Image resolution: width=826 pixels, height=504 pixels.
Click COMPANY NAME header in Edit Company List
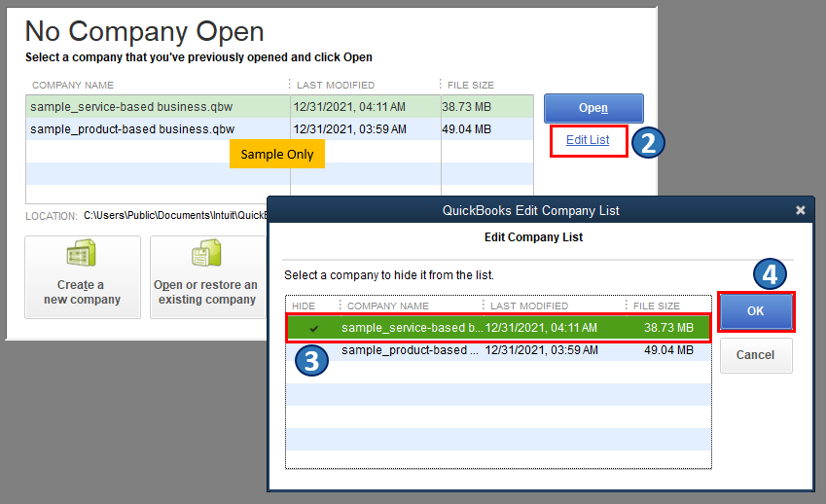tap(388, 306)
